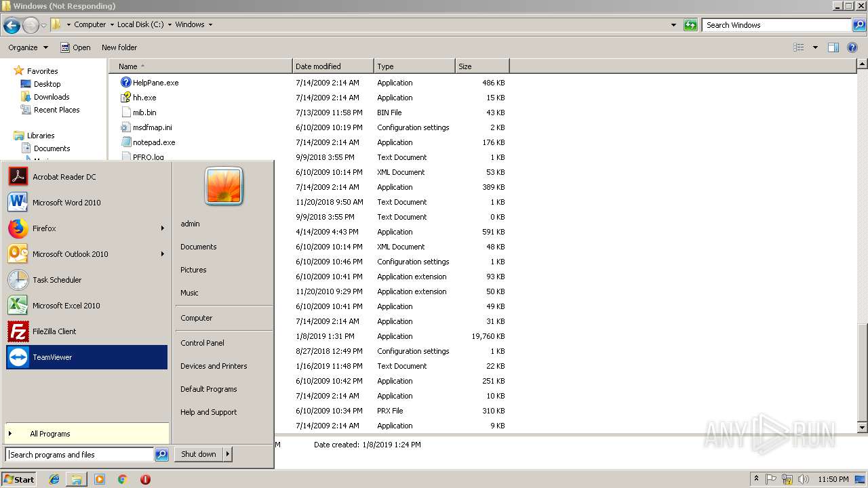Open Computer from Start menu
The width and height of the screenshot is (868, 488).
click(197, 318)
